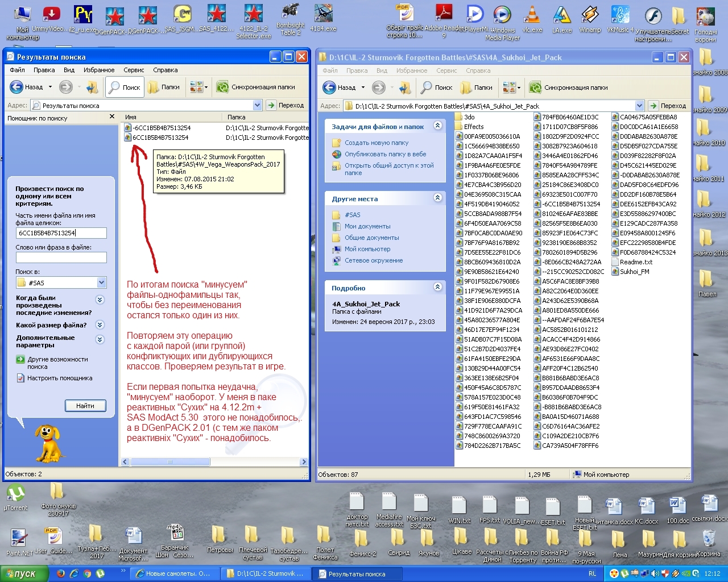Open Views icon in the search results toolbar
The width and height of the screenshot is (728, 582).
click(x=198, y=87)
